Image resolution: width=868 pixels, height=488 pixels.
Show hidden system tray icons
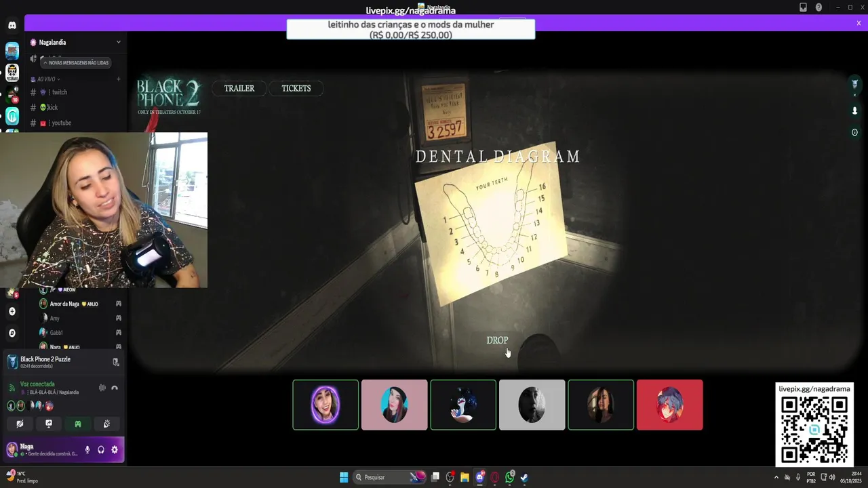point(776,477)
